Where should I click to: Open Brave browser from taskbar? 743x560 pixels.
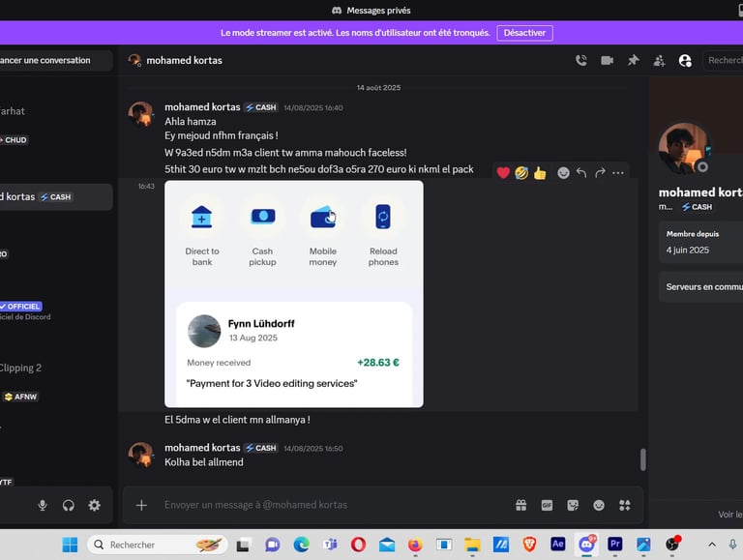[529, 545]
